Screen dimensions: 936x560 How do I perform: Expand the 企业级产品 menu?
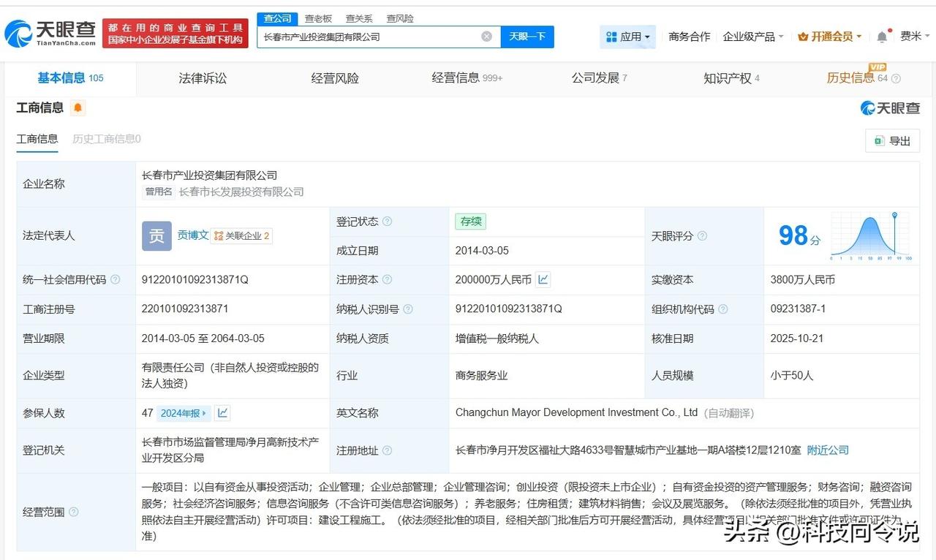(753, 37)
